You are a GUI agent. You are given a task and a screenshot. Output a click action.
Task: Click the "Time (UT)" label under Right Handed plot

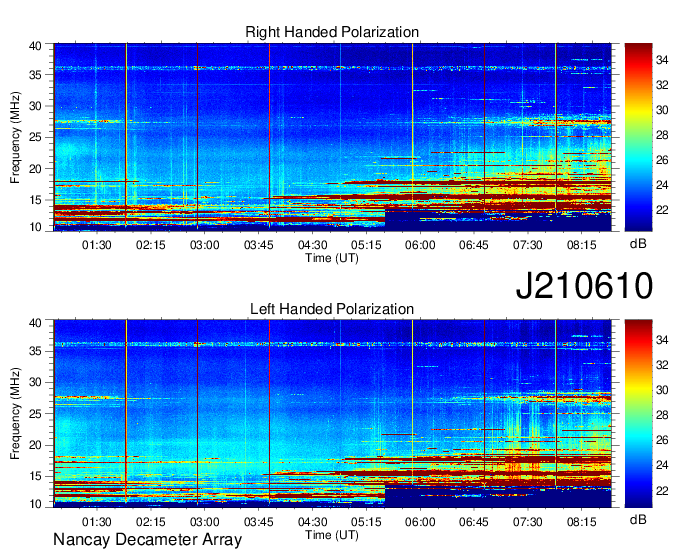(332, 258)
